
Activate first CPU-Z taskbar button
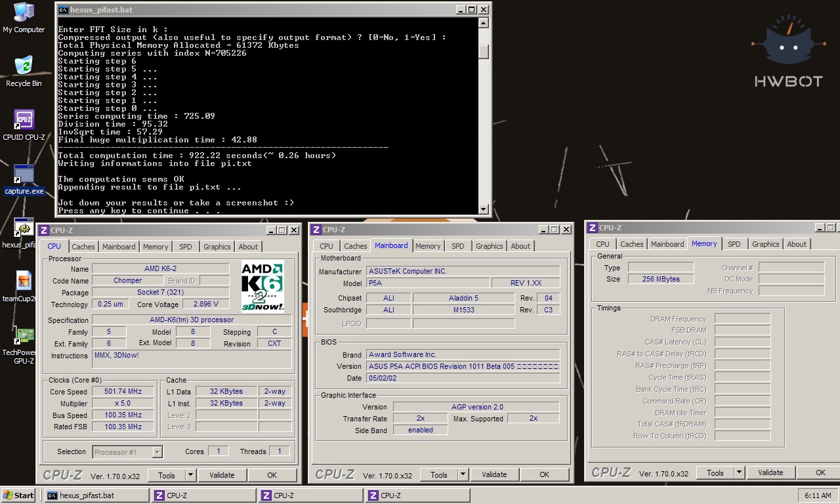click(x=203, y=495)
